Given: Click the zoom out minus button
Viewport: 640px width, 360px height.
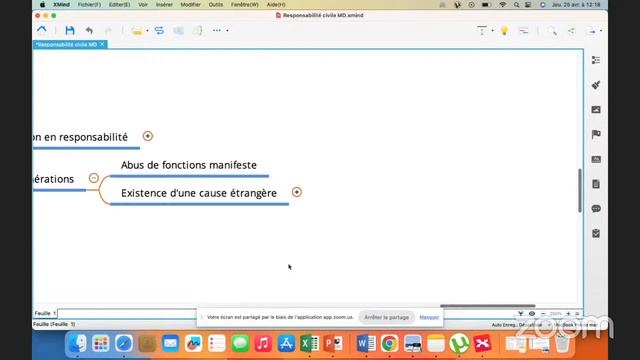Looking at the screenshot, I should [x=543, y=313].
